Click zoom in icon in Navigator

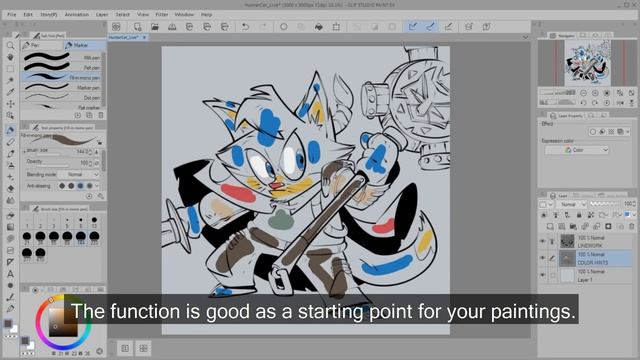(x=595, y=93)
